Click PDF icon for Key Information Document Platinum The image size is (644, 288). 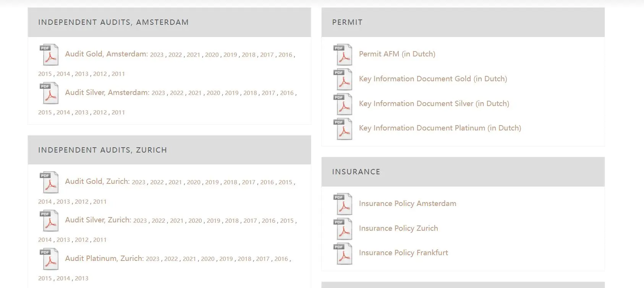point(343,129)
